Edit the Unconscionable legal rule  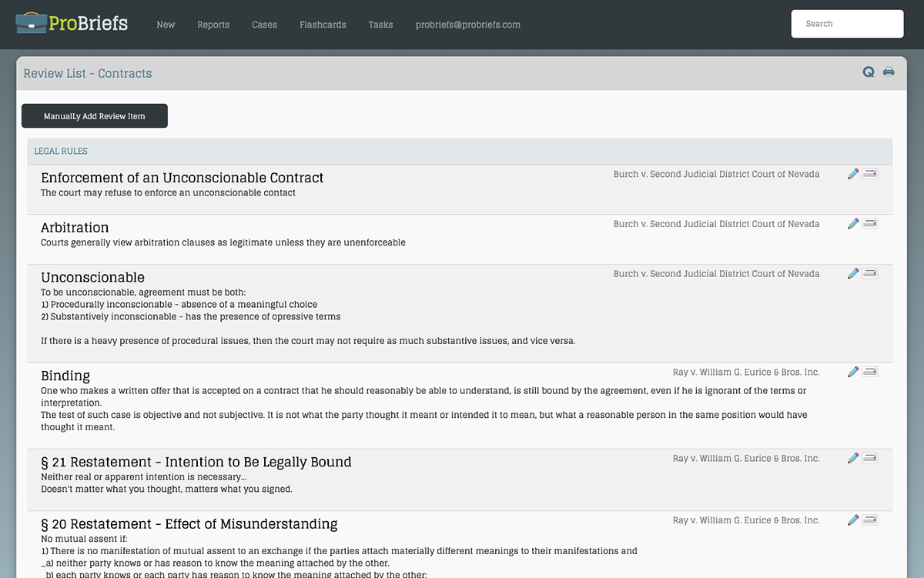(852, 272)
